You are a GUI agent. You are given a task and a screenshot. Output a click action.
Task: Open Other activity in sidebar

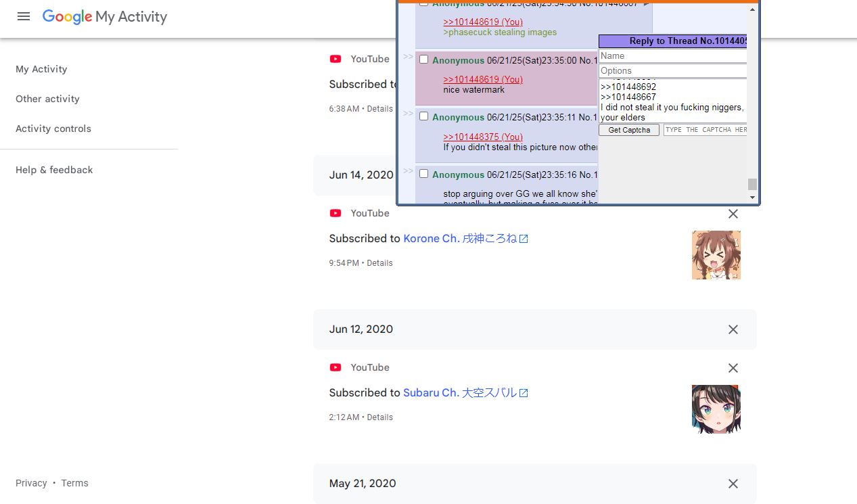[47, 99]
